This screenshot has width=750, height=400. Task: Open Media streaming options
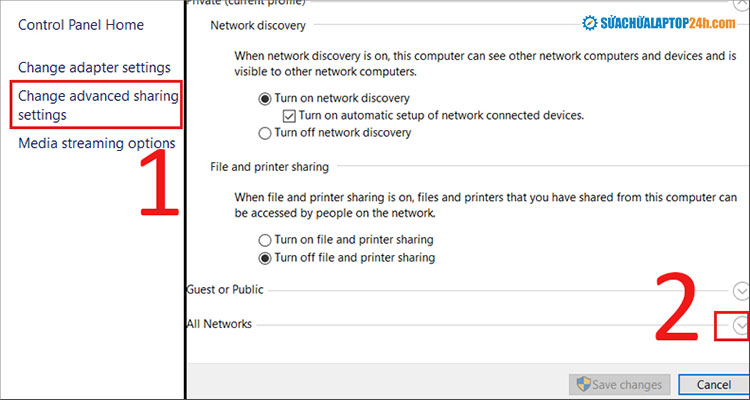[97, 143]
